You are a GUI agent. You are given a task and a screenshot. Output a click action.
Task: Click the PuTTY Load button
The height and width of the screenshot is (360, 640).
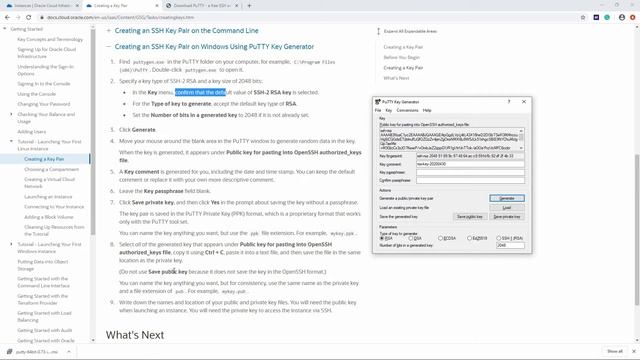pos(507,208)
